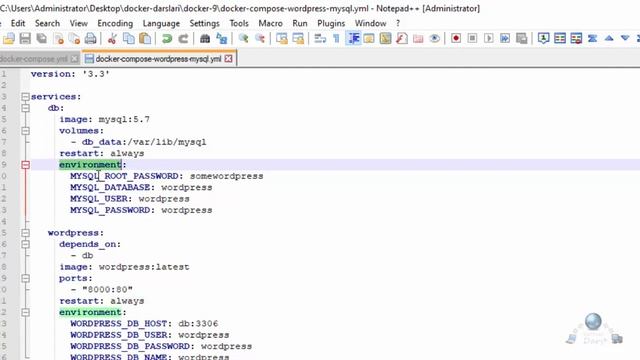640x360 pixels.
Task: Select docker-compose-wordpress-mysql.yml tab
Action: [x=158, y=59]
